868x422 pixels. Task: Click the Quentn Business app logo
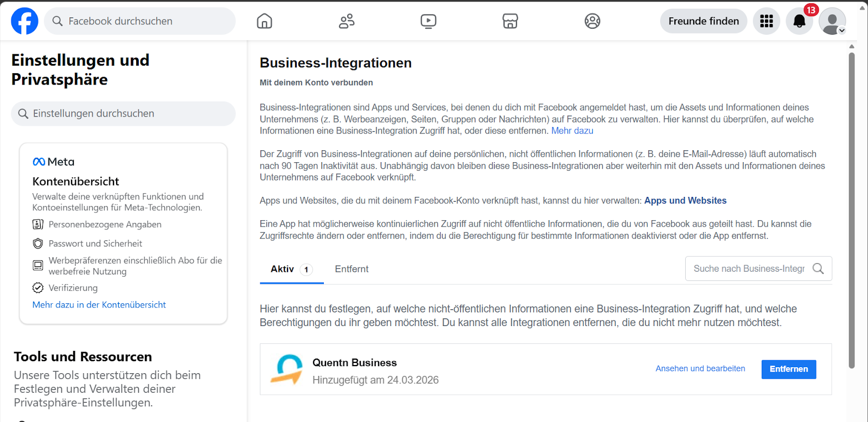(286, 369)
